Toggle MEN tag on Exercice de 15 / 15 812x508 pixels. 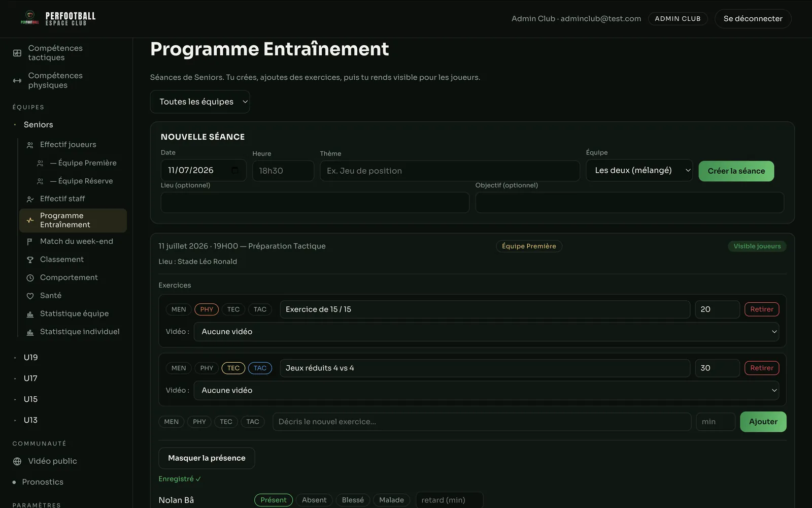(179, 309)
